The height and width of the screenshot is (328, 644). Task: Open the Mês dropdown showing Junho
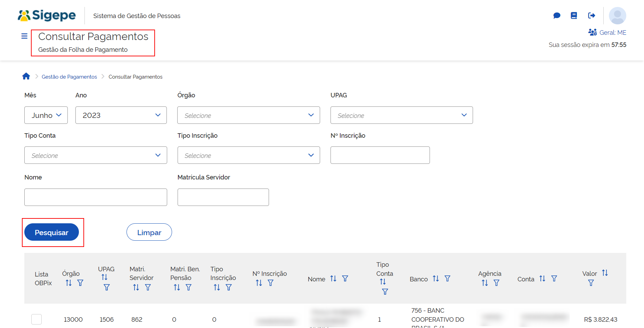click(x=46, y=115)
